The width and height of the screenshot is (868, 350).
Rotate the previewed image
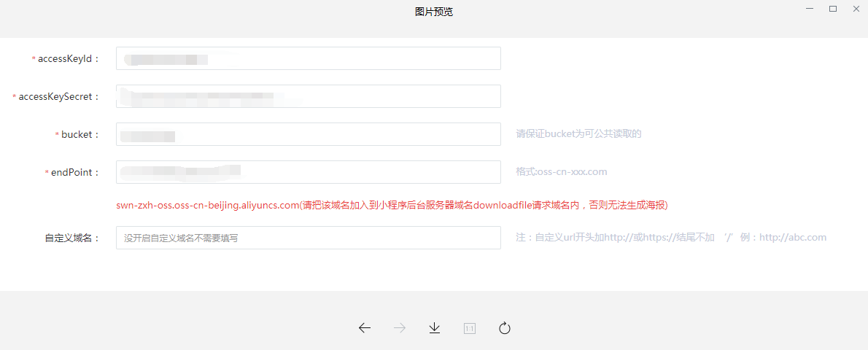point(505,328)
